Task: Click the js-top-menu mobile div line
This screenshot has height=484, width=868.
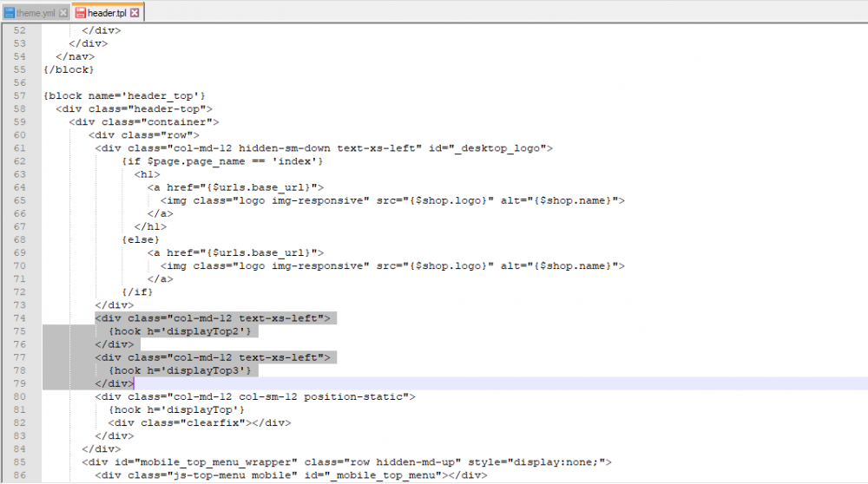Action: click(x=291, y=475)
